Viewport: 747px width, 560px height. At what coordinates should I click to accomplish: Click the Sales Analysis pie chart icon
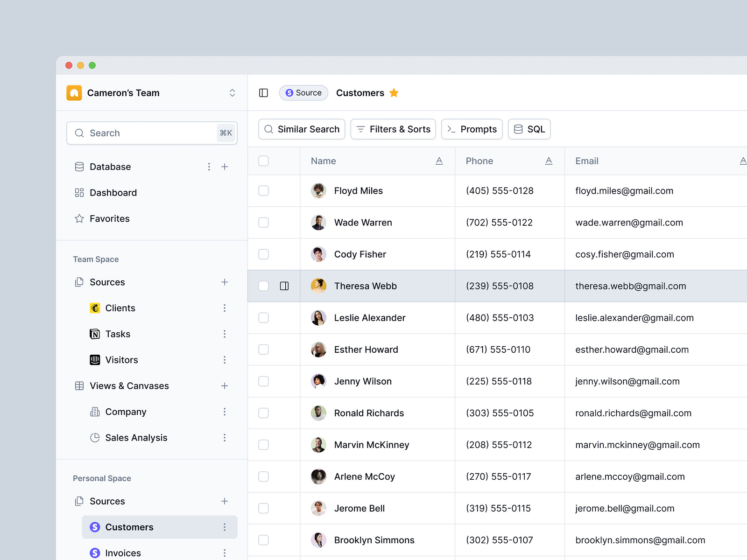click(x=95, y=438)
